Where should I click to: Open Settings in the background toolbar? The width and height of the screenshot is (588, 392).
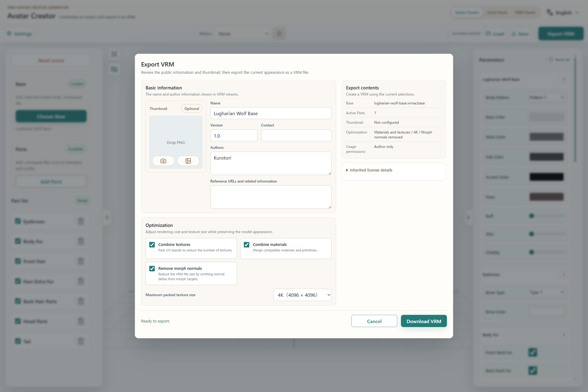pyautogui.click(x=20, y=34)
